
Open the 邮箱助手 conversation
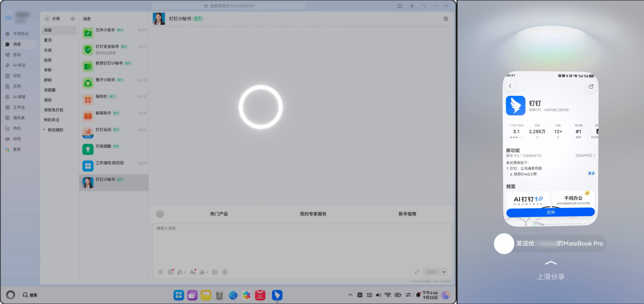point(114,116)
